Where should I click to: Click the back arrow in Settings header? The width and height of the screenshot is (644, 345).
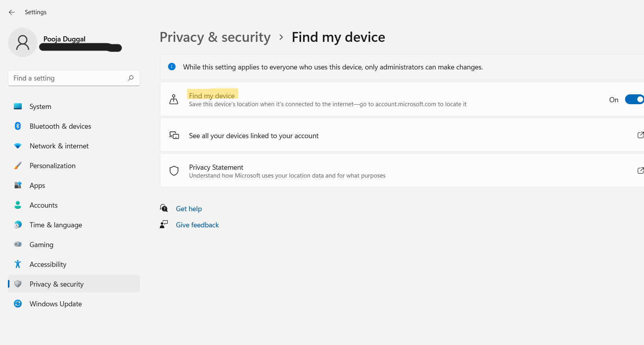point(12,12)
